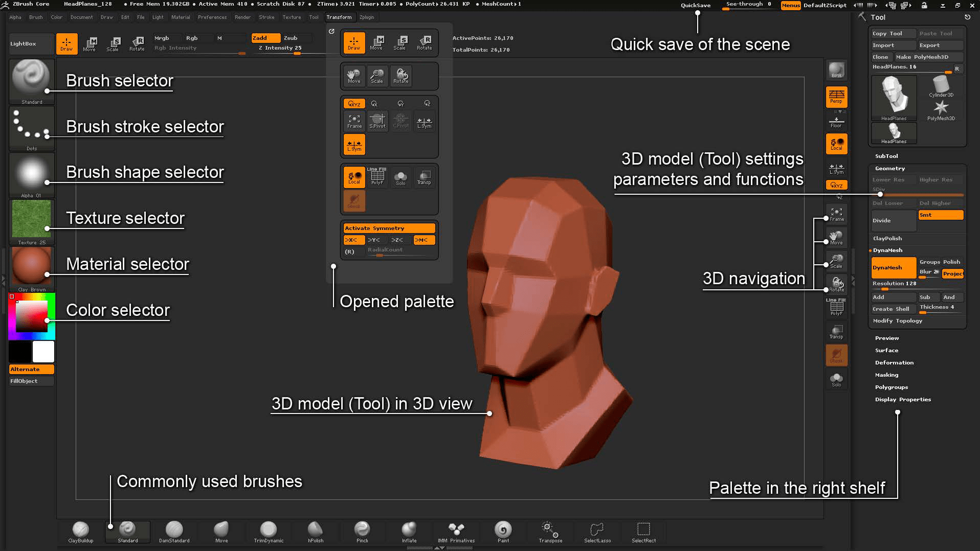This screenshot has height=551, width=980.
Task: Open the Preferences menu
Action: pos(212,17)
